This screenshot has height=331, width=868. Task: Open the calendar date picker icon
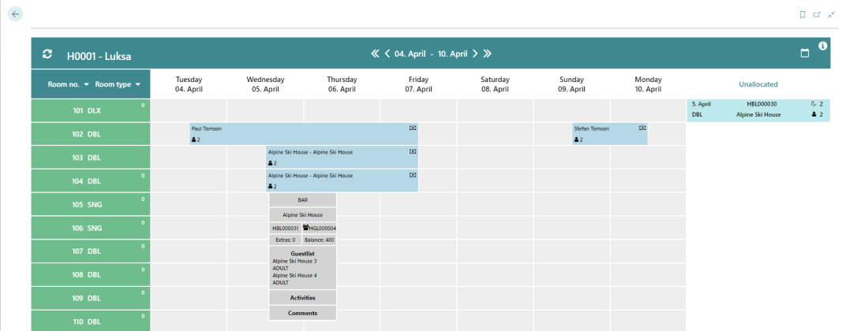click(805, 54)
